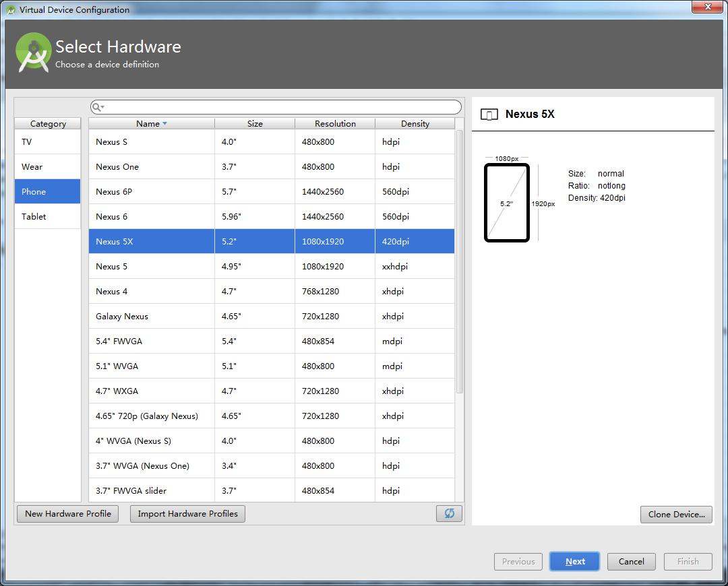The image size is (728, 586).
Task: Select the Nexus S device row
Action: pyautogui.click(x=272, y=142)
